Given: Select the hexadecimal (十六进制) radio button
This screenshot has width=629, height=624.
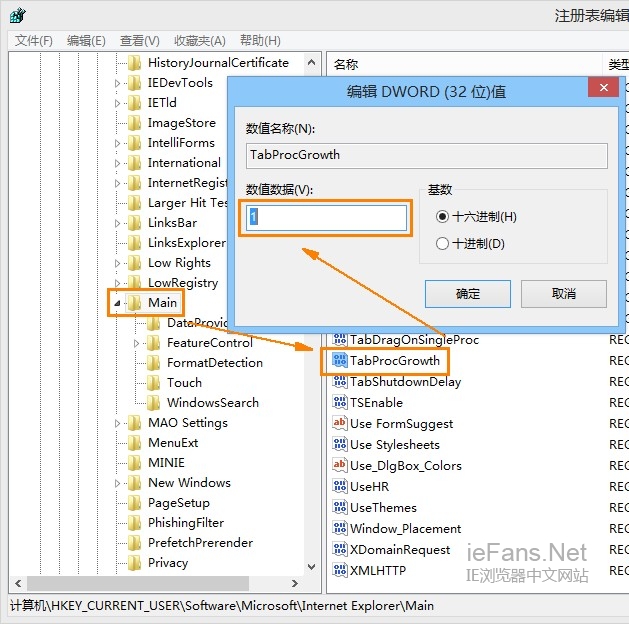Looking at the screenshot, I should 442,217.
